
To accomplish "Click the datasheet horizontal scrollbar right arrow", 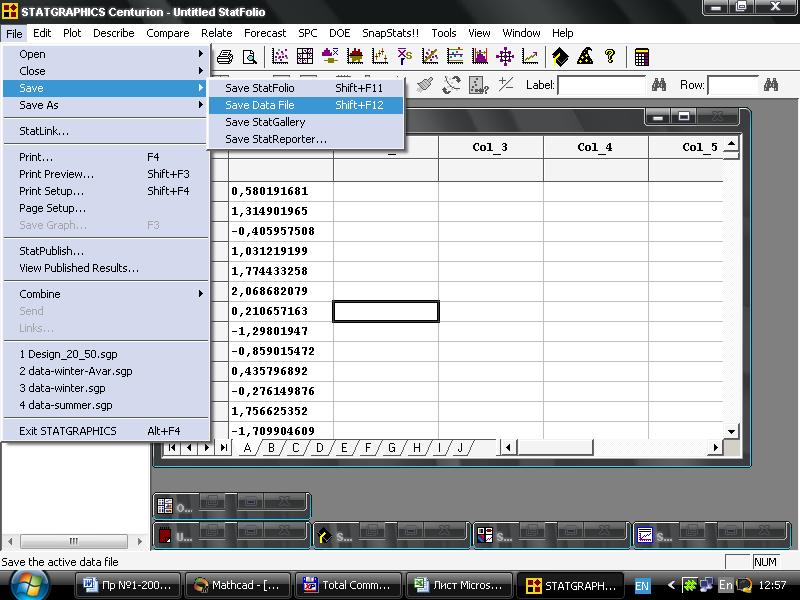I will tap(715, 448).
